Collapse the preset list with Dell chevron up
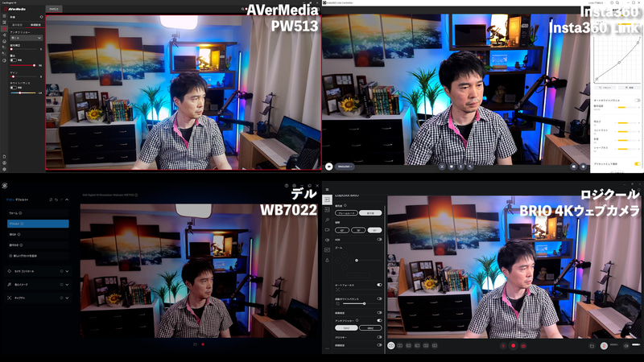 67,200
